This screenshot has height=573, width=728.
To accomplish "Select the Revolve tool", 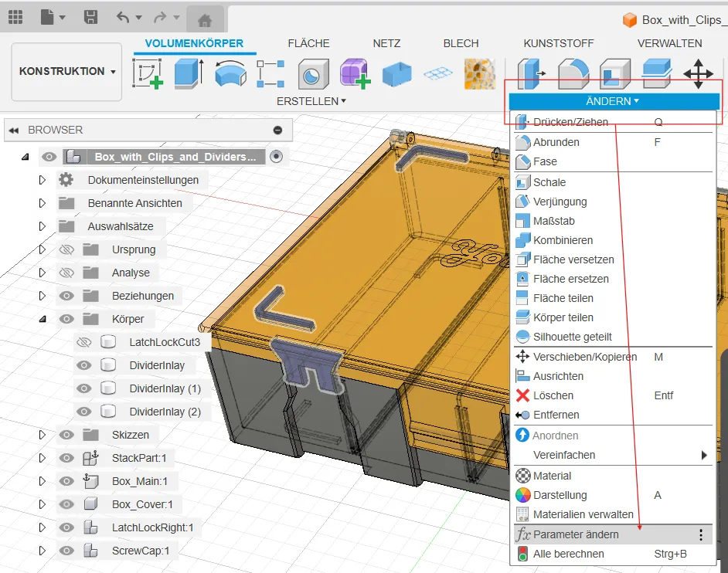I will coord(231,73).
